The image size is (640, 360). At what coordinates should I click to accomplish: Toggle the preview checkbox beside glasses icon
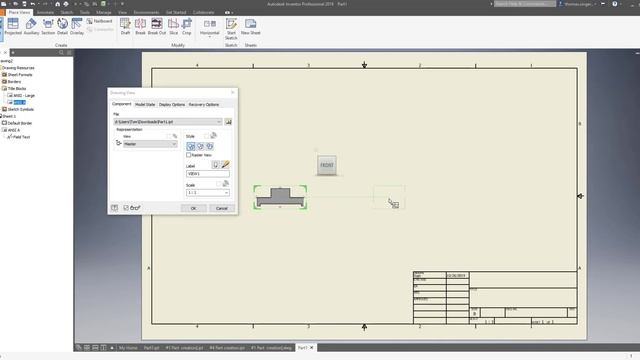126,208
